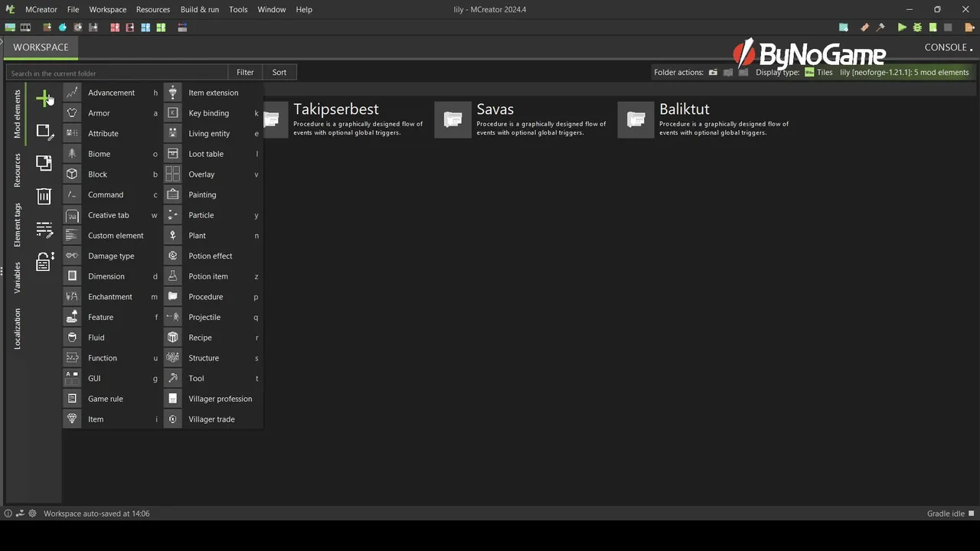Click the hammer build workspace icon

(x=880, y=28)
